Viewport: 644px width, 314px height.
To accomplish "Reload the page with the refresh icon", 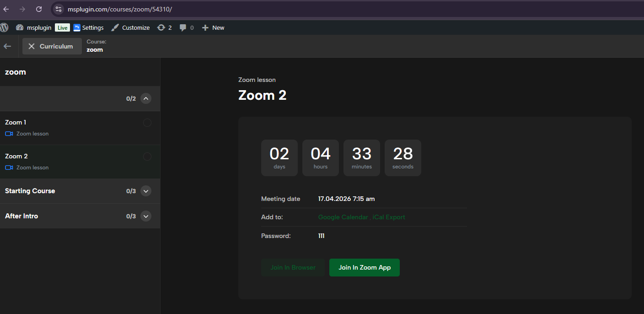I will 39,9.
